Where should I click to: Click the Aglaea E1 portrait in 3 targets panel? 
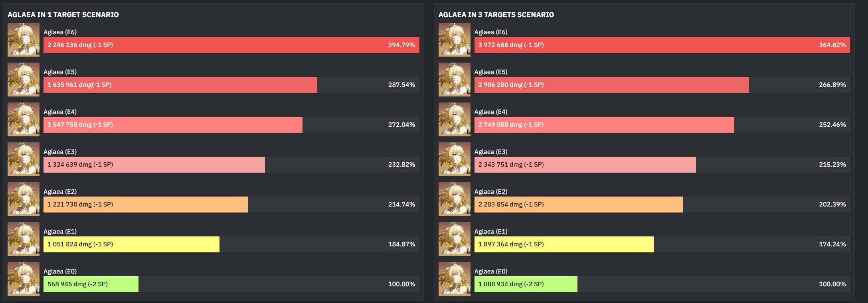click(x=455, y=239)
